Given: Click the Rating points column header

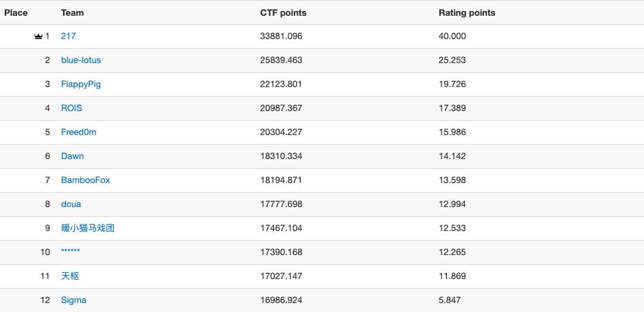Looking at the screenshot, I should tap(466, 13).
